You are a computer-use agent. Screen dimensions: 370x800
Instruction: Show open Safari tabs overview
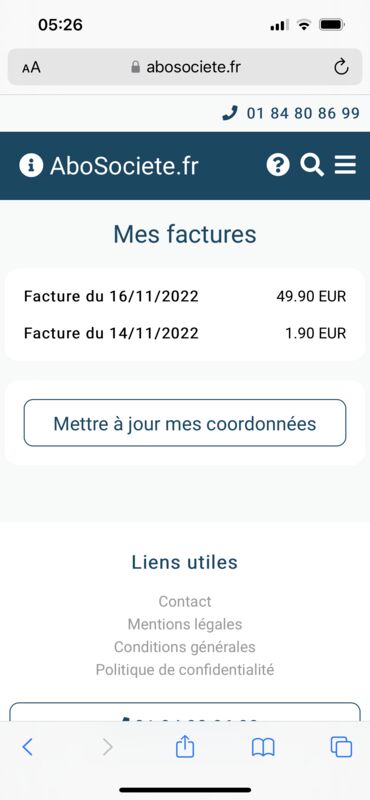(x=341, y=747)
